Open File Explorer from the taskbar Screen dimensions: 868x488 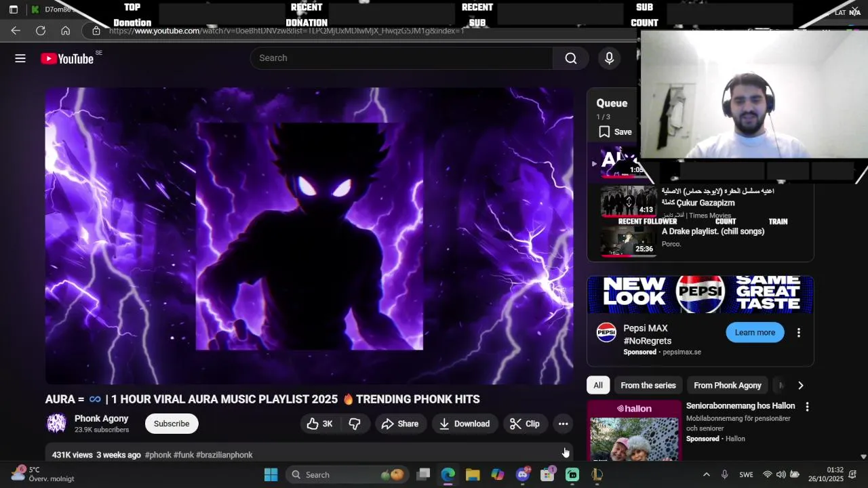[473, 474]
